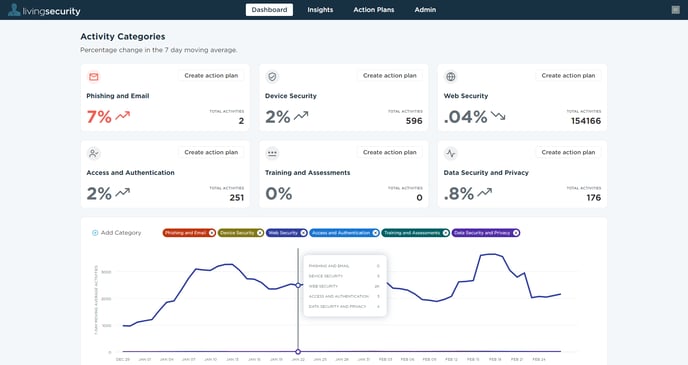Remove the Phishing and Email chart tag
The width and height of the screenshot is (688, 365).
(212, 233)
